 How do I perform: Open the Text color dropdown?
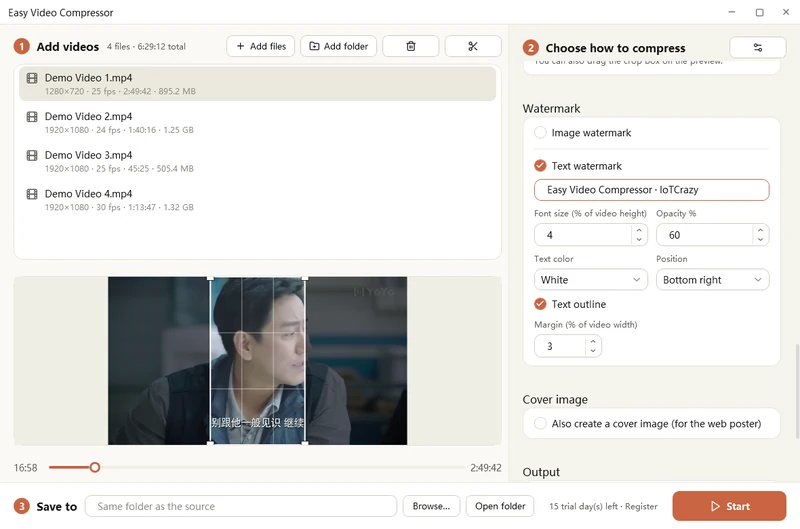click(591, 280)
